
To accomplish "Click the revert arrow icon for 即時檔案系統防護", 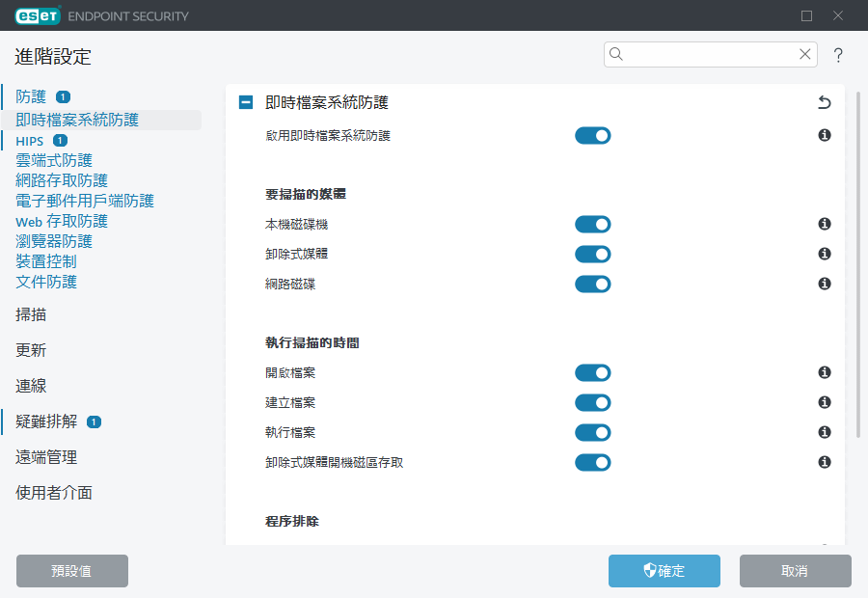I will click(824, 102).
